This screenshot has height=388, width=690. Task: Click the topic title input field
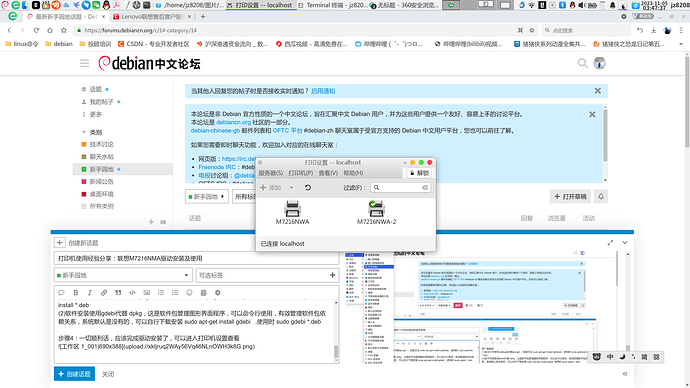pyautogui.click(x=196, y=258)
